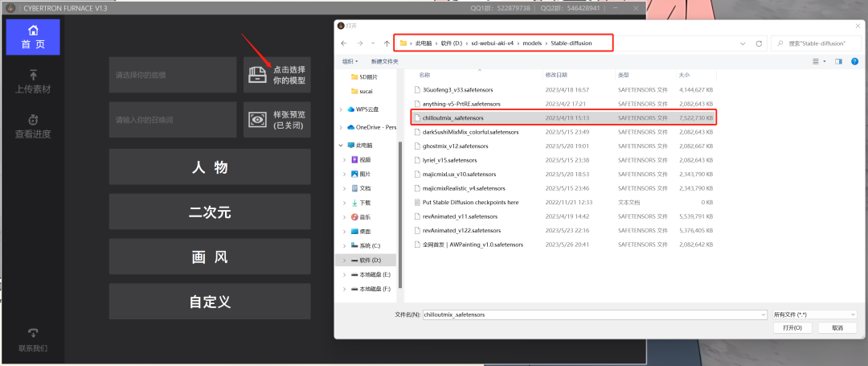Select the SD翻片 folder in tree
Screen dimensions: 868x366
pos(366,77)
